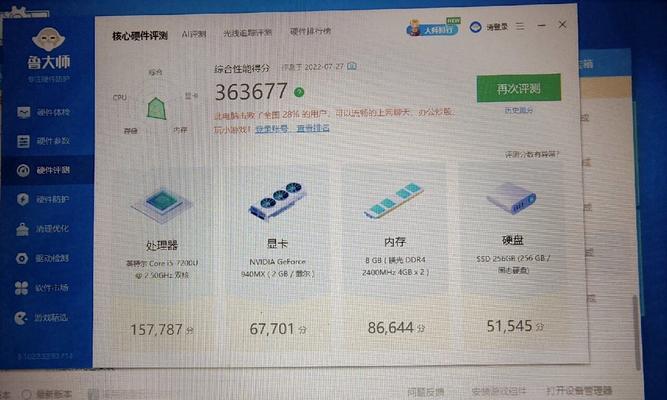Screen dimensions: 667x400
Task: Click 打开设备管理器 in the background window
Action: (579, 390)
